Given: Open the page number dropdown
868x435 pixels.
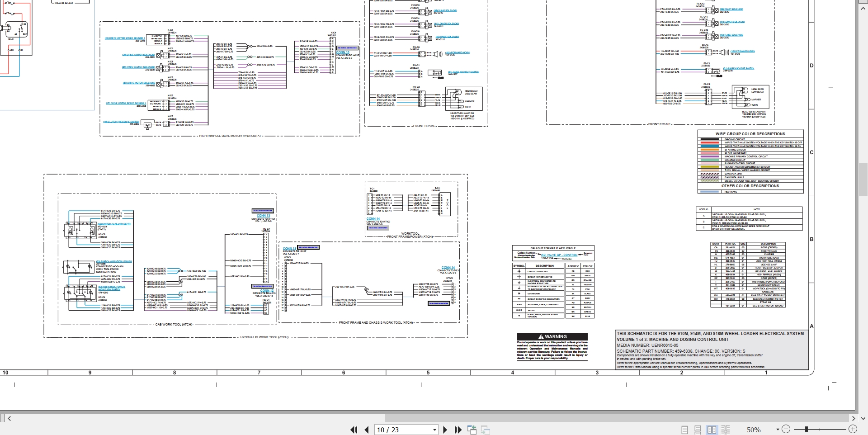Looking at the screenshot, I should click(434, 430).
